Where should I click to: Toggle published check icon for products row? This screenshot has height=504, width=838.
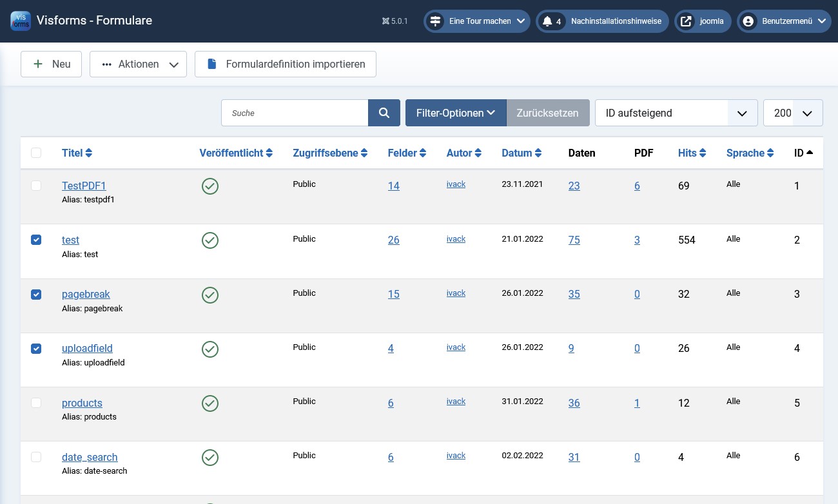(x=210, y=403)
